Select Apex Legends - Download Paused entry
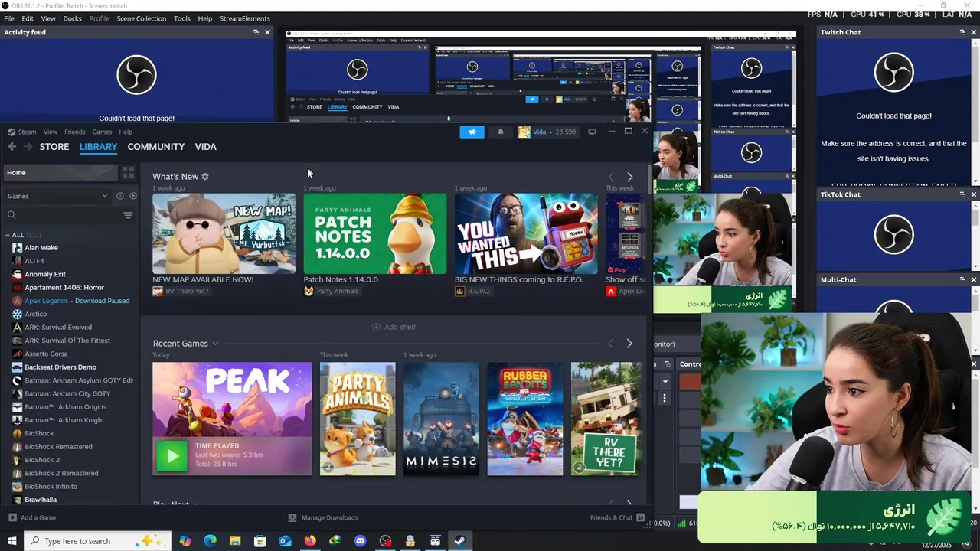980x551 pixels. click(77, 301)
